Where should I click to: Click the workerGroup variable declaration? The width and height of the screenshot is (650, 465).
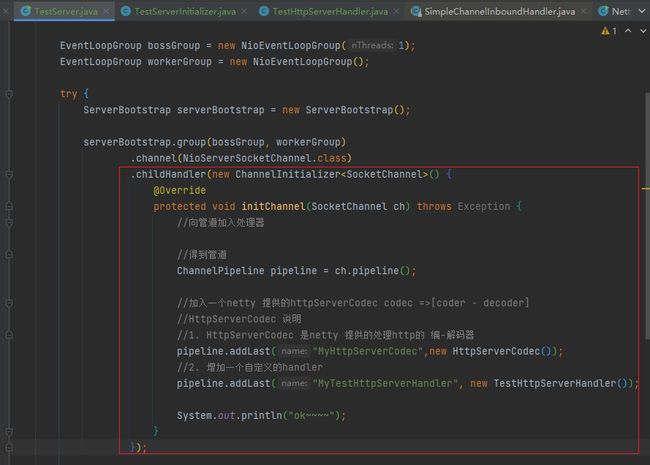(179, 62)
